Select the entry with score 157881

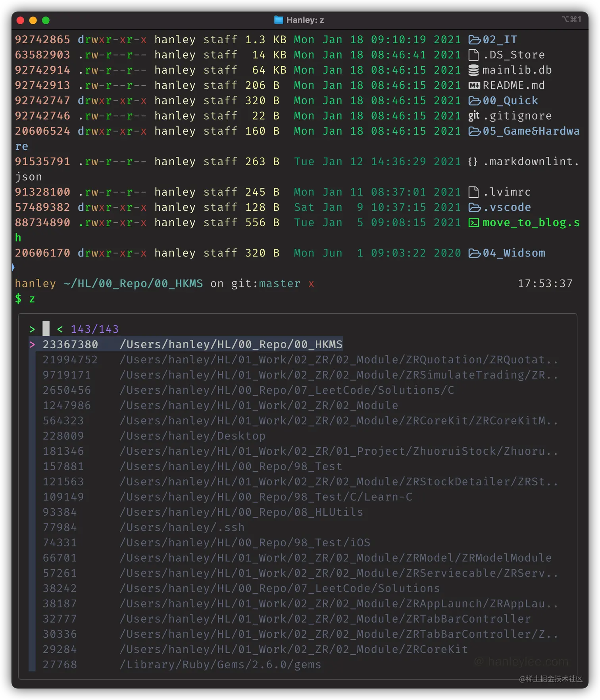pyautogui.click(x=192, y=467)
